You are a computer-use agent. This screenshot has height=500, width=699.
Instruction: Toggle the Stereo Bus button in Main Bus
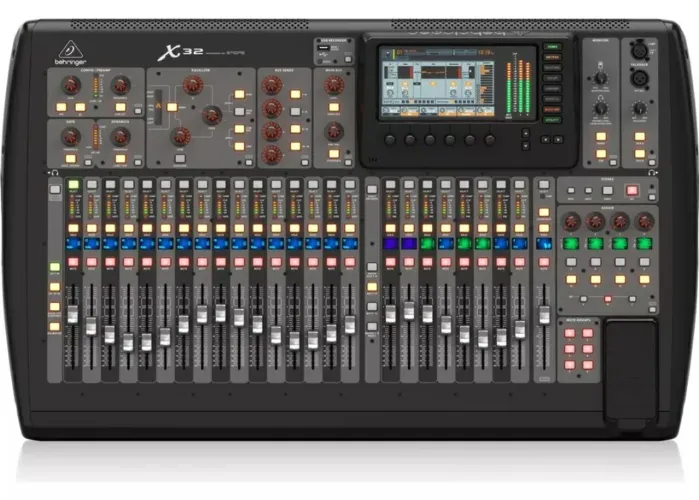(x=333, y=154)
